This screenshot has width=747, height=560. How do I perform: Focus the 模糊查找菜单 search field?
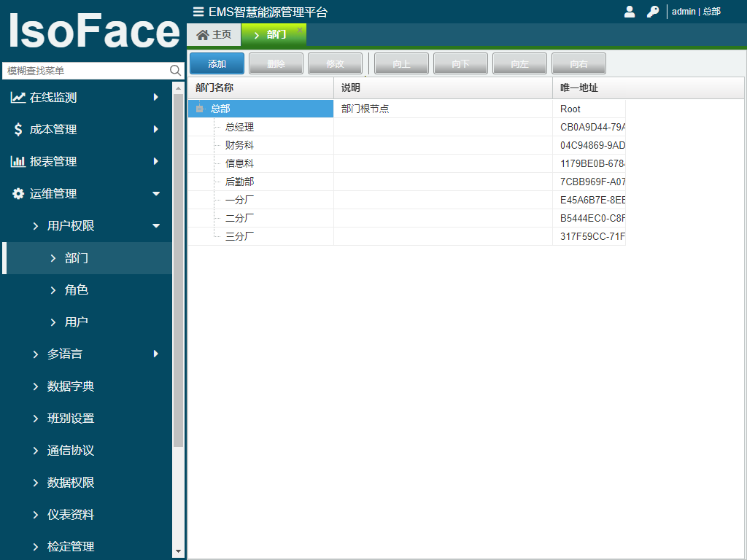pyautogui.click(x=86, y=71)
